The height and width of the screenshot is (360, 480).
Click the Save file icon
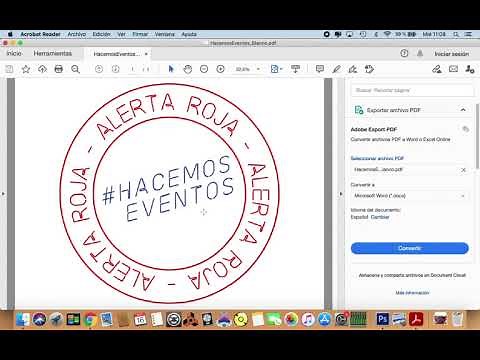click(9, 69)
